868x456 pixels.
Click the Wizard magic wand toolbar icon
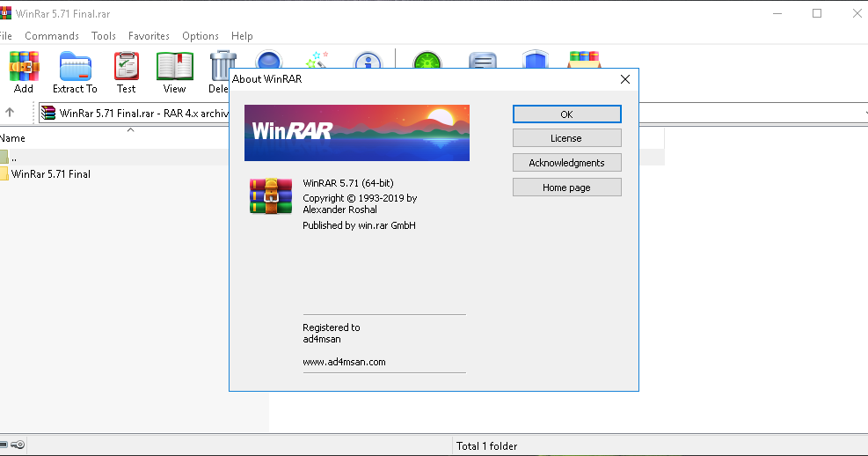pos(317,59)
